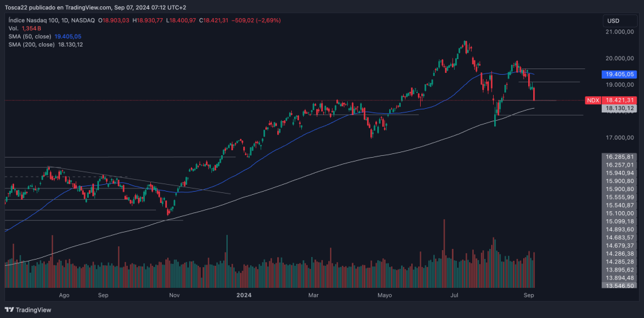Click the grey 18.130,12 SMA 200 price tag
Image resolution: width=644 pixels, height=318 pixels.
point(619,109)
